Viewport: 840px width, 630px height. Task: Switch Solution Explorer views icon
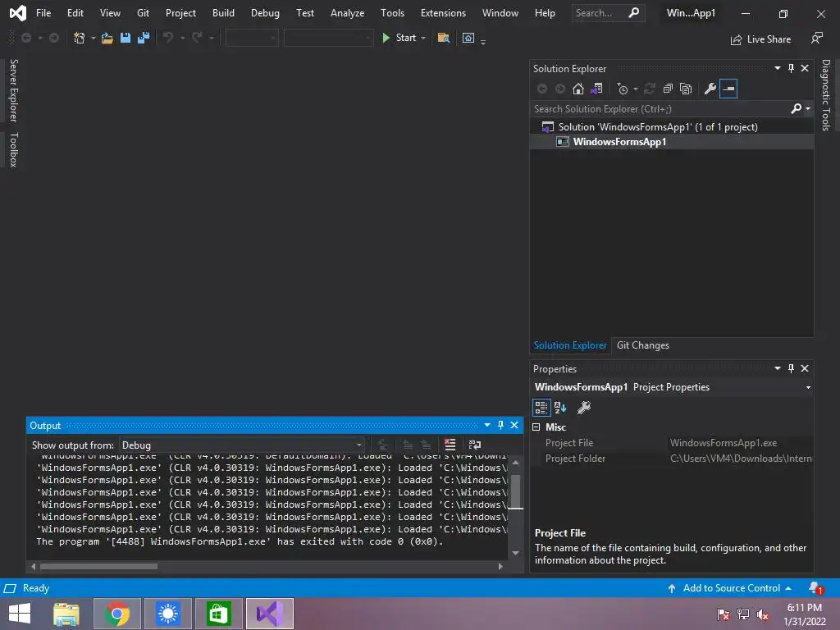pos(597,89)
